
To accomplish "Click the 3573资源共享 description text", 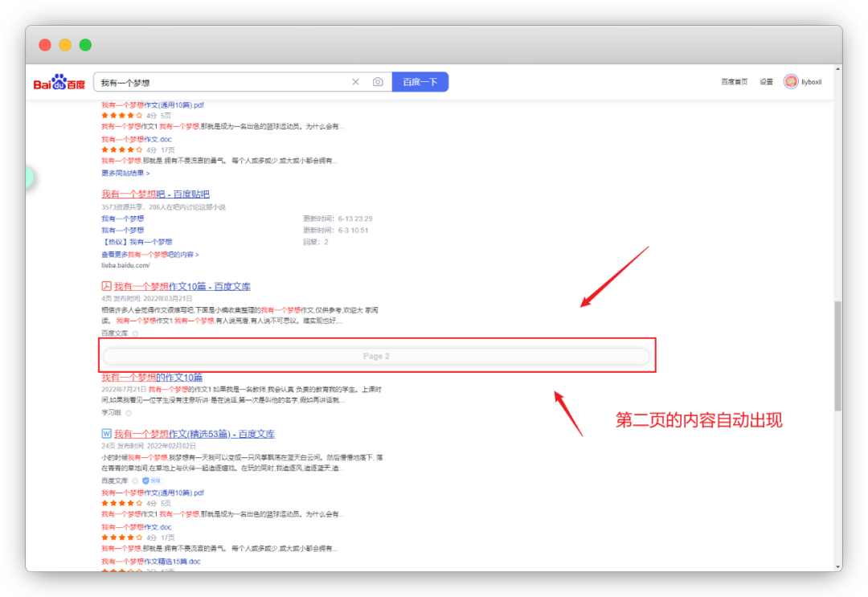I will point(163,207).
